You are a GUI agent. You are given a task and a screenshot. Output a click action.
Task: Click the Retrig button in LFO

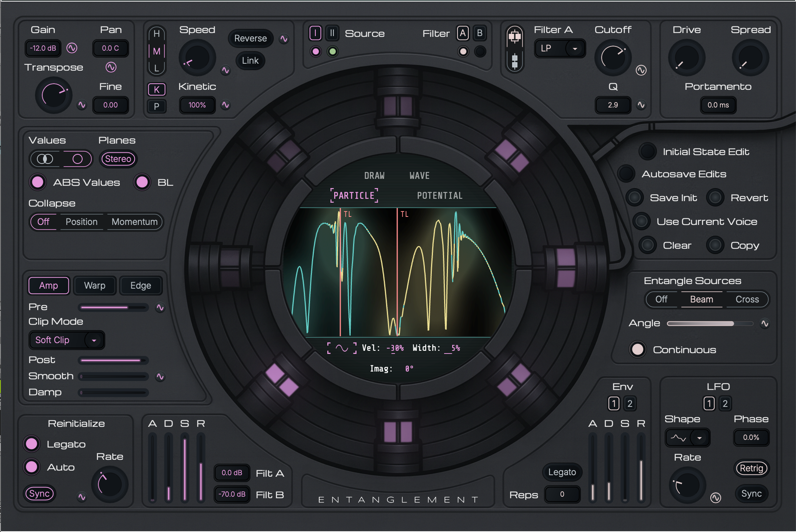pos(751,468)
